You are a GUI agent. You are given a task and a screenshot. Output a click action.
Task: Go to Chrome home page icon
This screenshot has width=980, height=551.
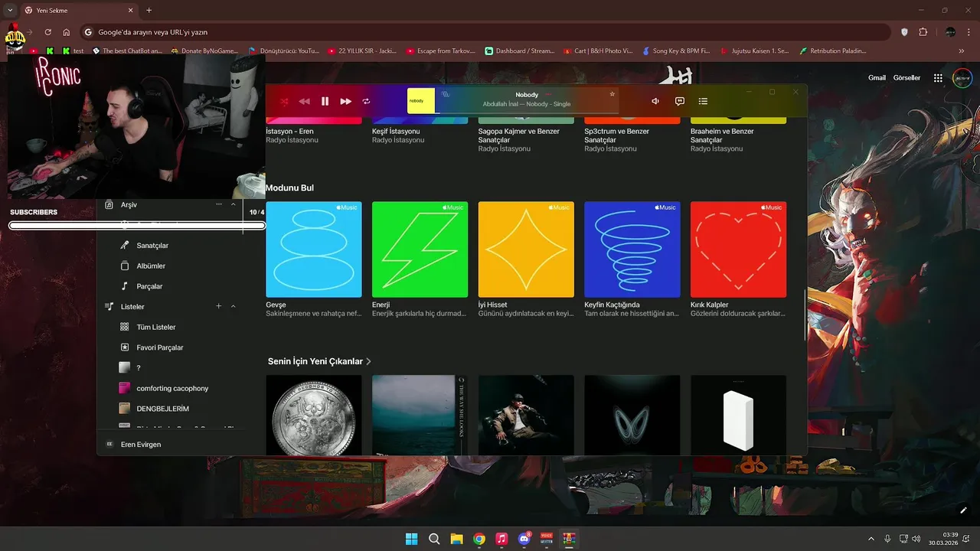67,32
